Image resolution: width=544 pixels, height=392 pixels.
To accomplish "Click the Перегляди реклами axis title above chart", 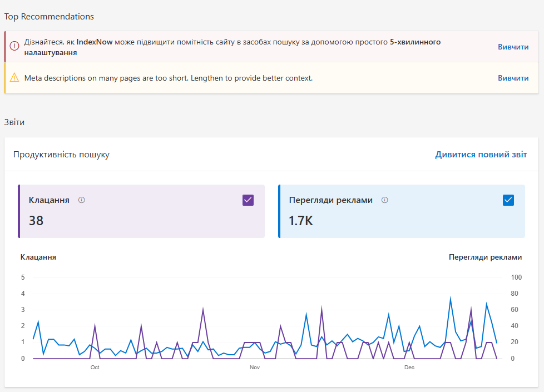I will (485, 257).
